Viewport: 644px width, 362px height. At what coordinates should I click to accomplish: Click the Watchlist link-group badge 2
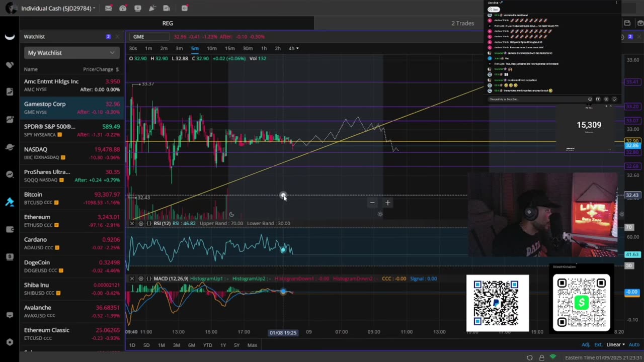[x=108, y=37]
